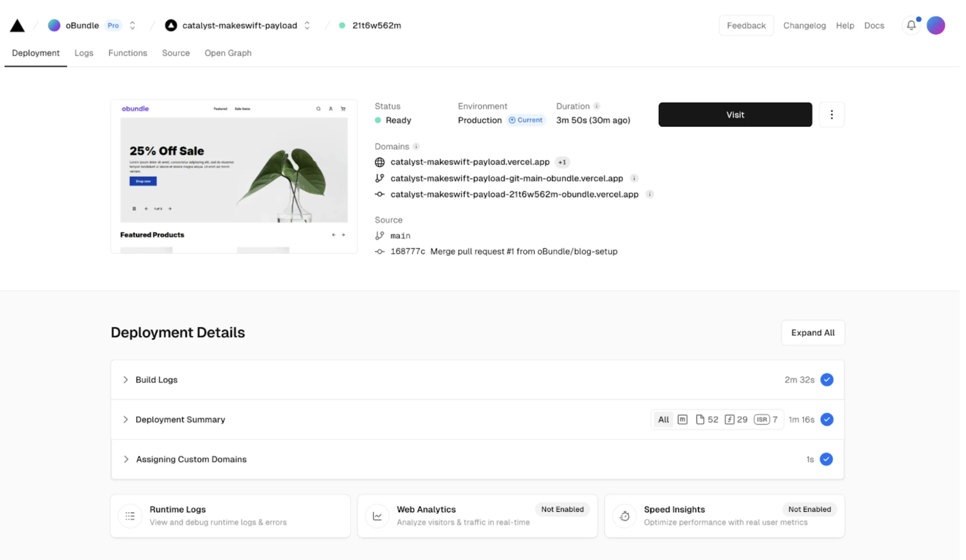Click the Visit deployment button
Screen dimensions: 966x560
click(x=735, y=114)
